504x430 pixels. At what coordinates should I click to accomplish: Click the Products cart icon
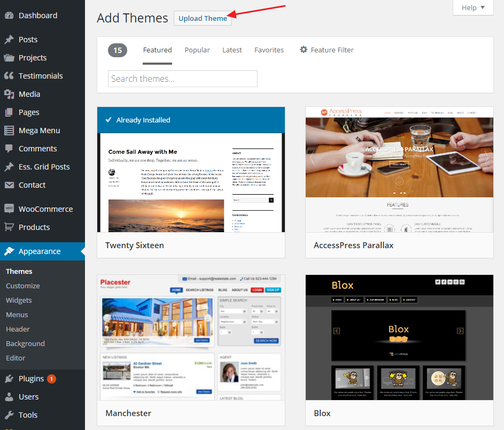tap(9, 227)
